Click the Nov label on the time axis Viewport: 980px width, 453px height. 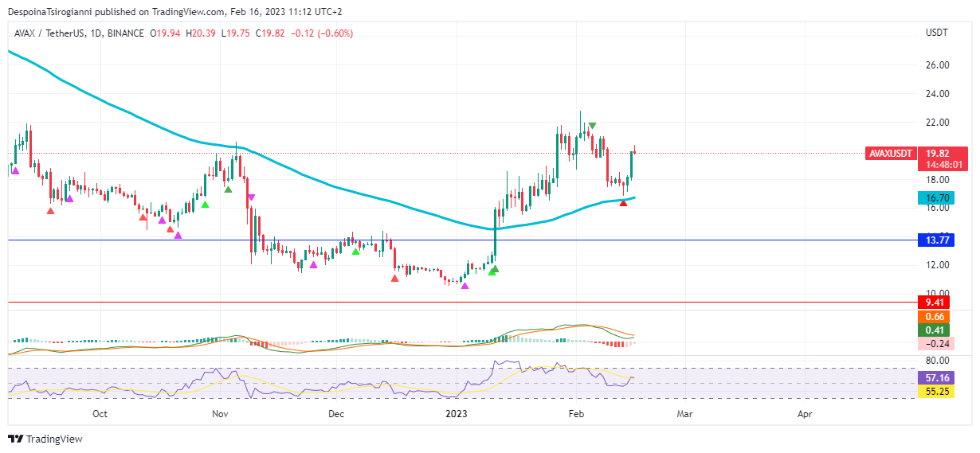(221, 414)
